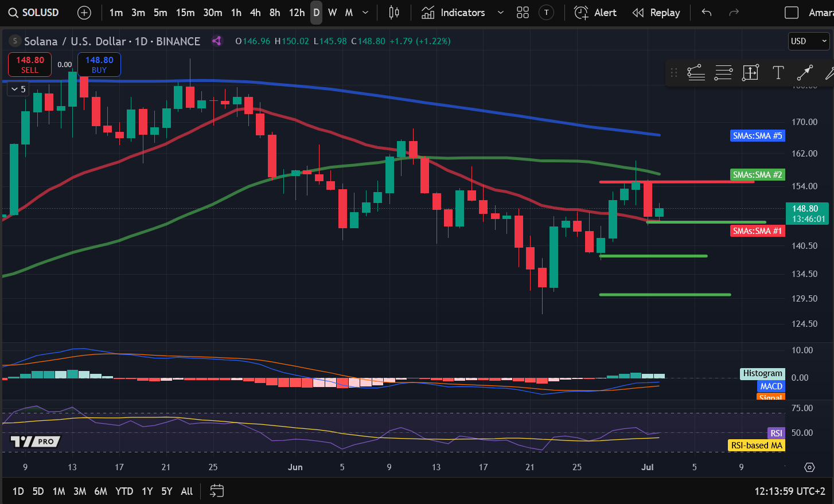
Task: Open Indicators menu
Action: point(453,13)
